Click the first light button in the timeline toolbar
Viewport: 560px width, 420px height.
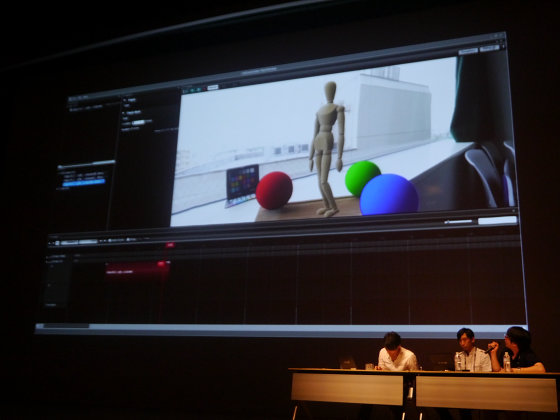pyautogui.click(x=69, y=242)
